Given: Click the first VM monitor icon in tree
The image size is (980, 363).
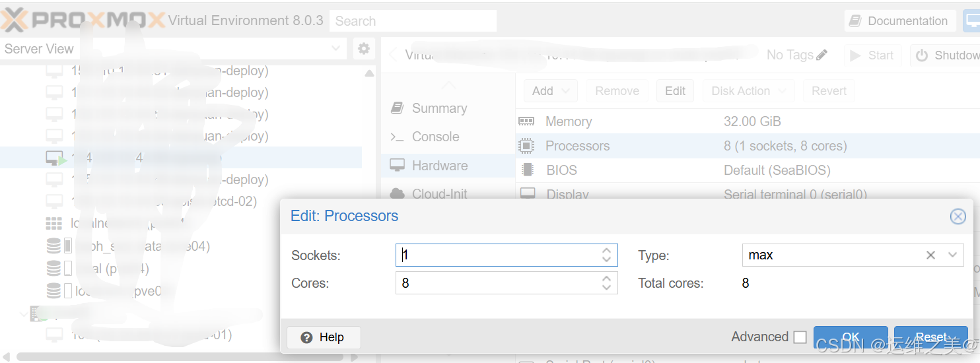Looking at the screenshot, I should pos(54,71).
